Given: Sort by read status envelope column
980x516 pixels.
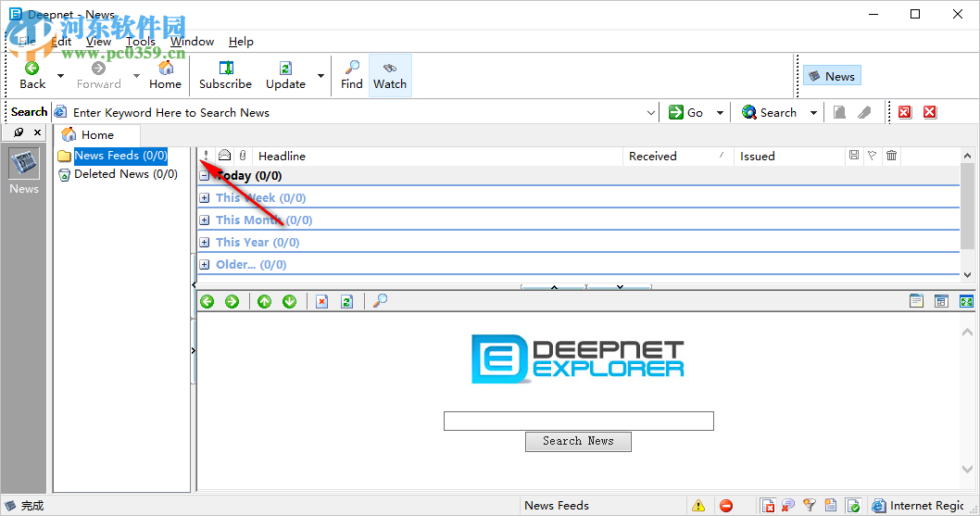Looking at the screenshot, I should coord(224,155).
